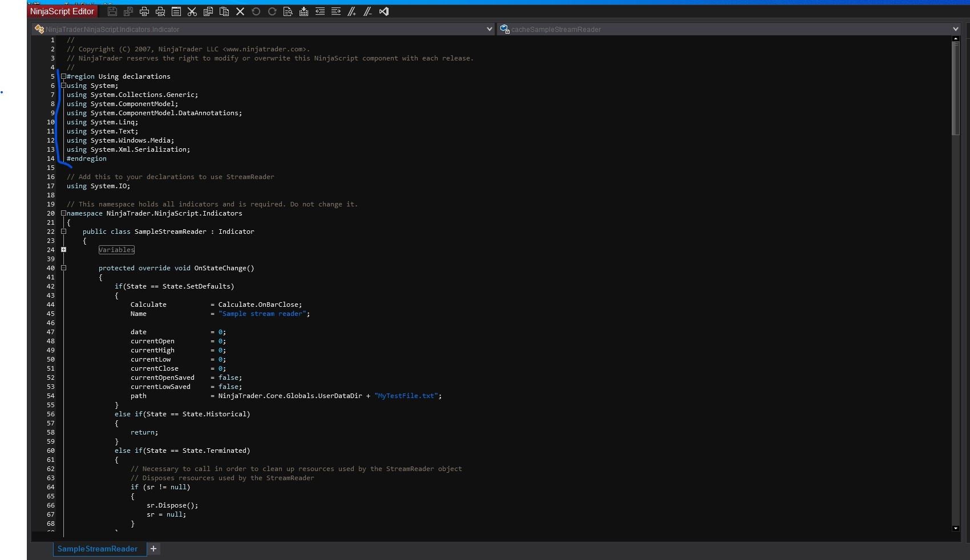The image size is (970, 560).
Task: Click the vertical scrollbar thumb
Action: tap(956, 88)
